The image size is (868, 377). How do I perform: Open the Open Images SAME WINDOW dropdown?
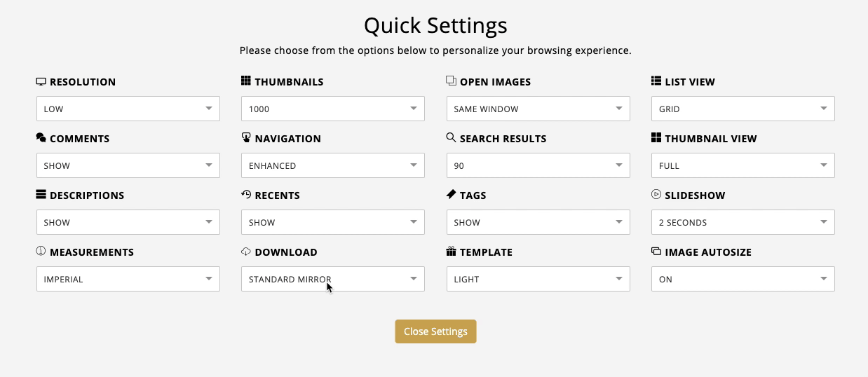point(538,109)
